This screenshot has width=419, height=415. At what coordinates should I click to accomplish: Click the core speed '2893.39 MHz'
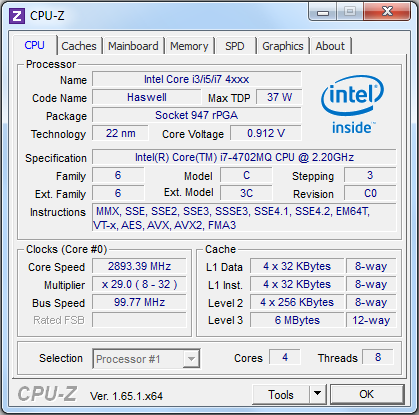[139, 266]
